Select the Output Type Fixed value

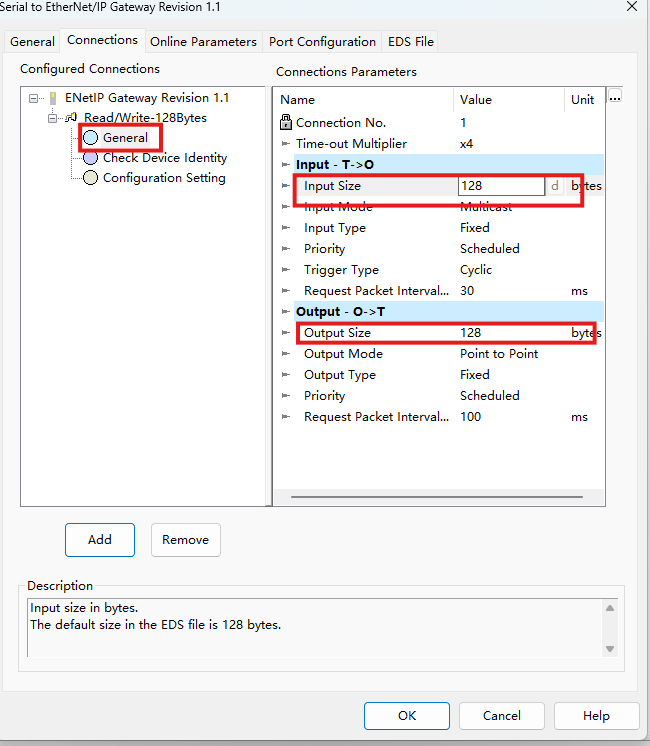(474, 374)
